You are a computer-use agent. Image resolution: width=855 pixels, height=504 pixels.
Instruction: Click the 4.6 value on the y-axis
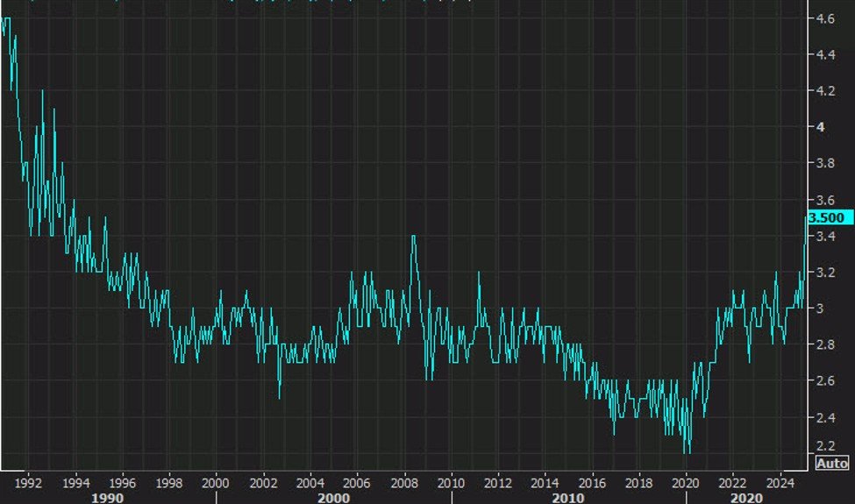point(824,18)
